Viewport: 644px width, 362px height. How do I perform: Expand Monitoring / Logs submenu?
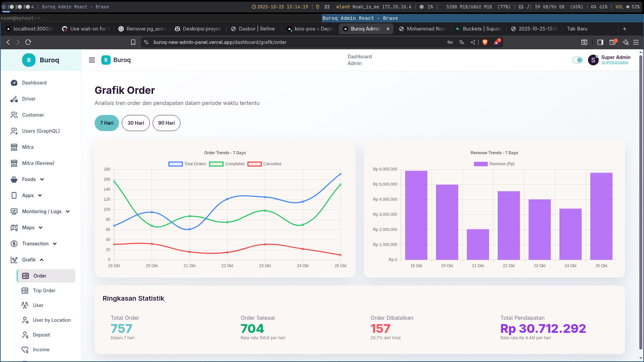tap(68, 212)
